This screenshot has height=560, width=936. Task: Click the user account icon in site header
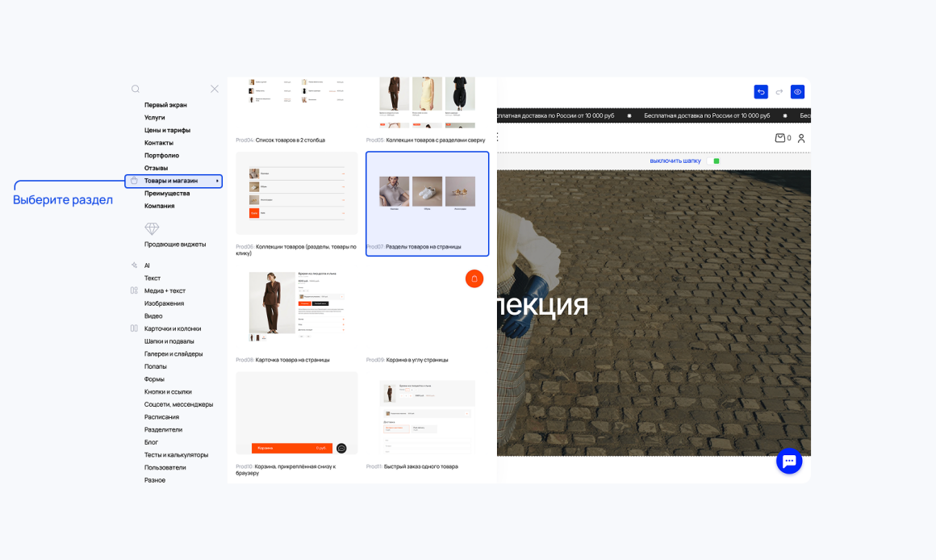[x=801, y=138]
